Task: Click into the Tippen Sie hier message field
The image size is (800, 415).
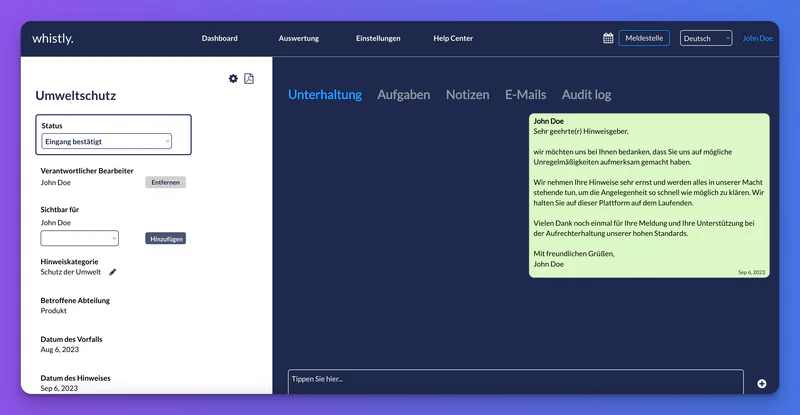Action: (516, 381)
